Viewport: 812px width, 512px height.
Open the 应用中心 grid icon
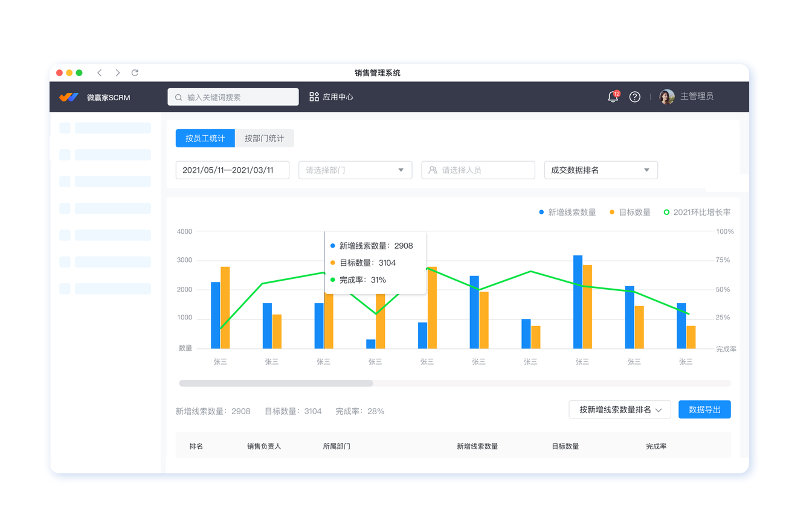tap(314, 97)
